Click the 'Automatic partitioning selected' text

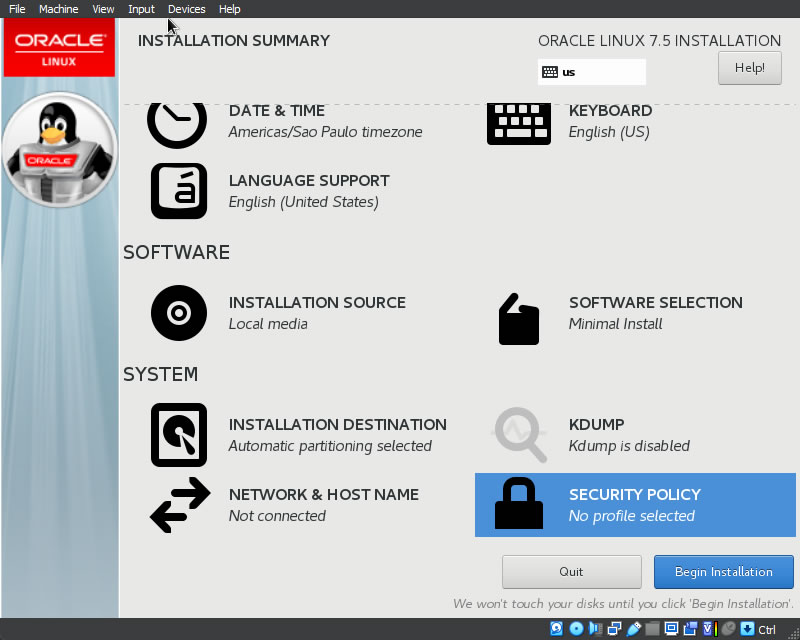(330, 446)
